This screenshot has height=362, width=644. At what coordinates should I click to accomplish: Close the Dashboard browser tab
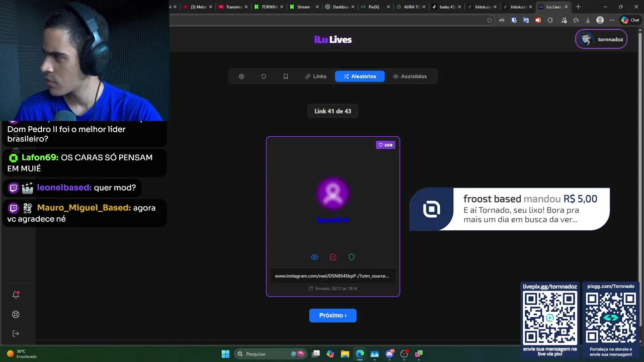coord(353,7)
